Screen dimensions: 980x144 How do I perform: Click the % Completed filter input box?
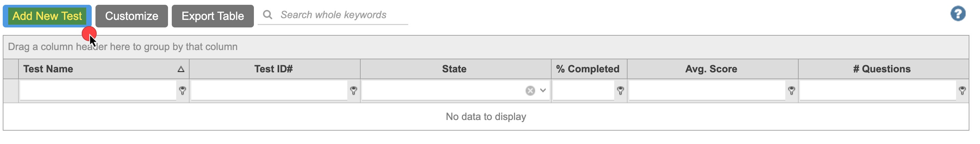584,91
